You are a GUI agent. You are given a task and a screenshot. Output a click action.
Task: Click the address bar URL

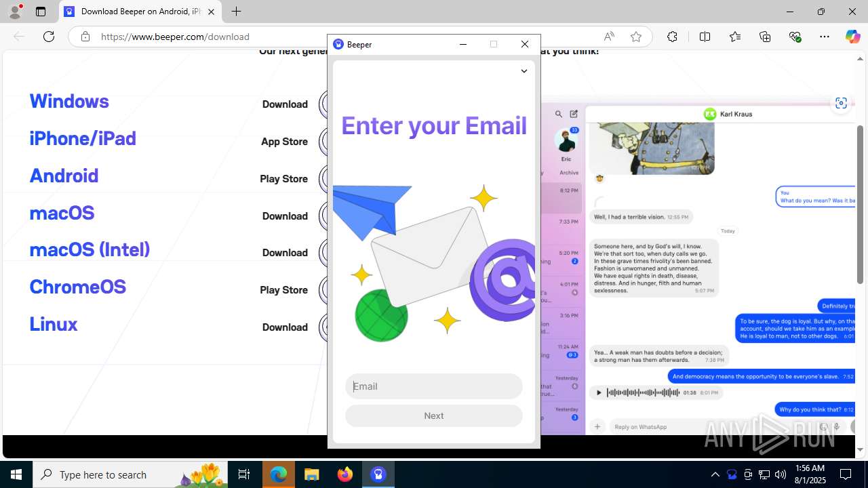[x=175, y=37]
